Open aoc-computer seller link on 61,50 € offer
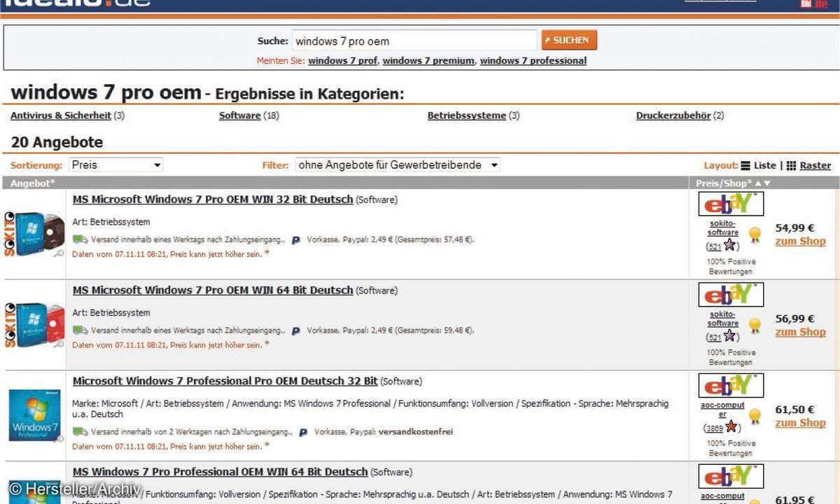The height and width of the screenshot is (504, 840). 722,409
